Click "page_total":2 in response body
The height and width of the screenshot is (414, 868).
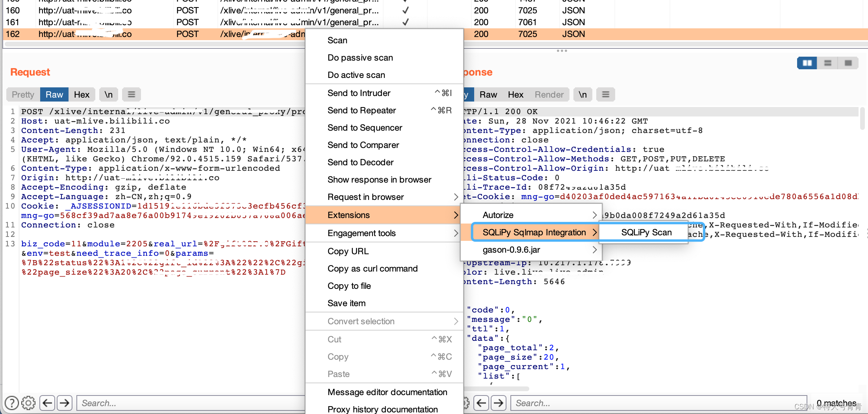(x=517, y=347)
